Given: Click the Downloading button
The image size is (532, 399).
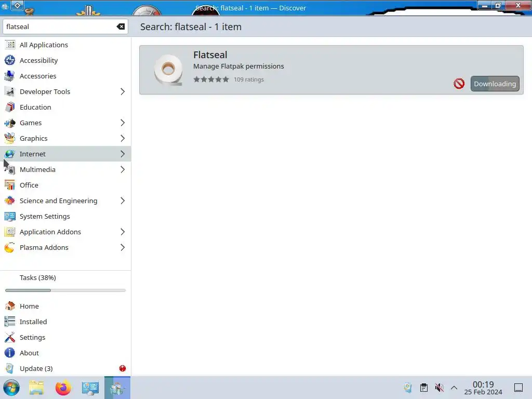Looking at the screenshot, I should click(x=495, y=84).
